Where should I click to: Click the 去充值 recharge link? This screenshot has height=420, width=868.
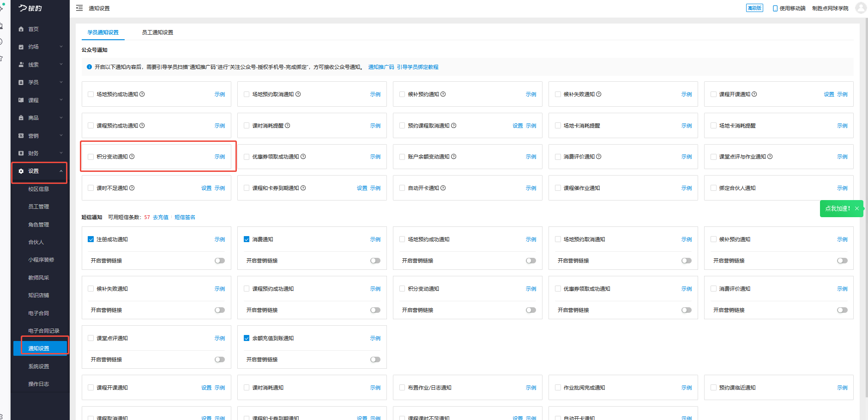(x=160, y=217)
